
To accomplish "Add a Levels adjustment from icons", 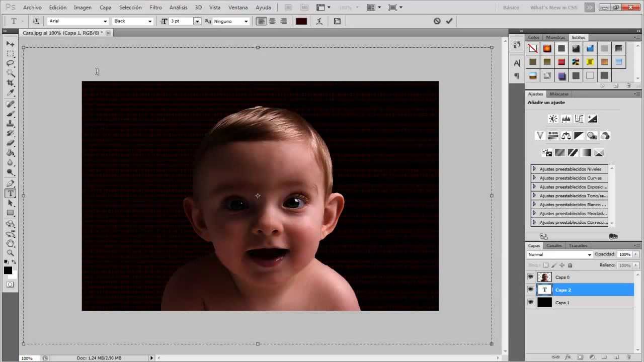I will pos(566,119).
